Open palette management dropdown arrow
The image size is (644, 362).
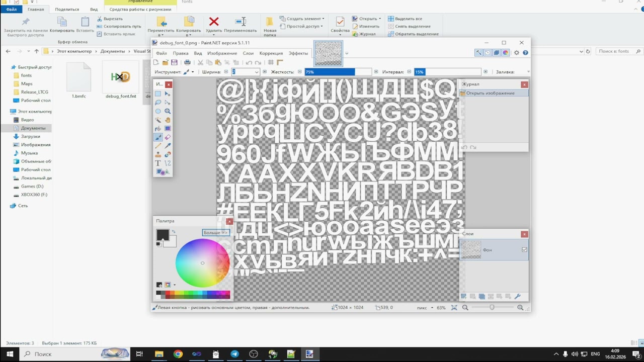(x=175, y=285)
